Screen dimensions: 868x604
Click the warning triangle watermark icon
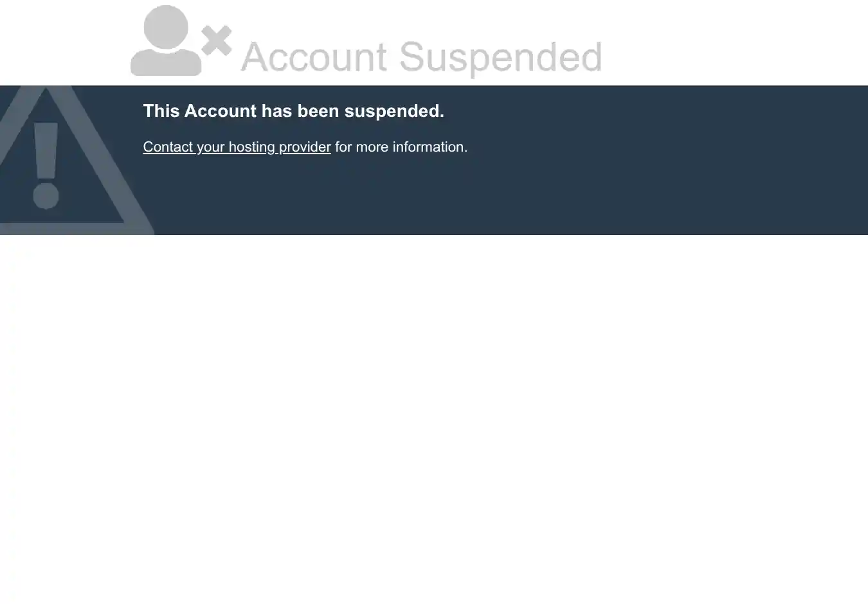click(x=64, y=160)
